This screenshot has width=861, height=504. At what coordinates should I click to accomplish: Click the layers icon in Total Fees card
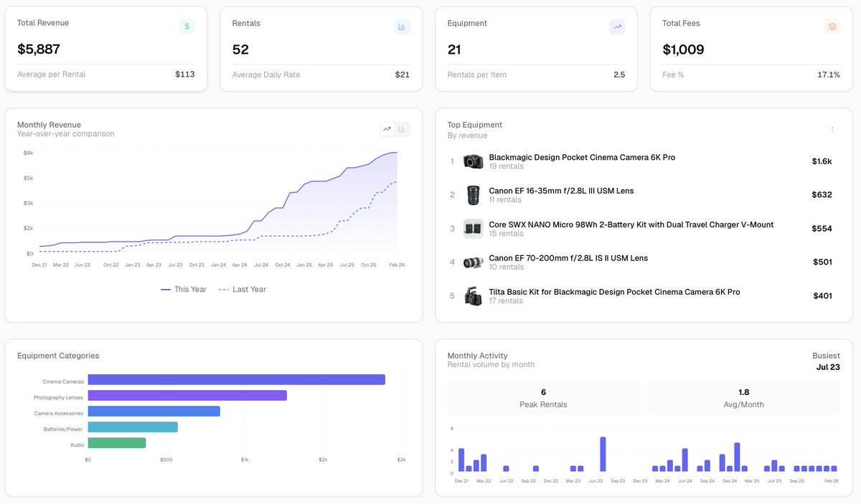point(832,27)
